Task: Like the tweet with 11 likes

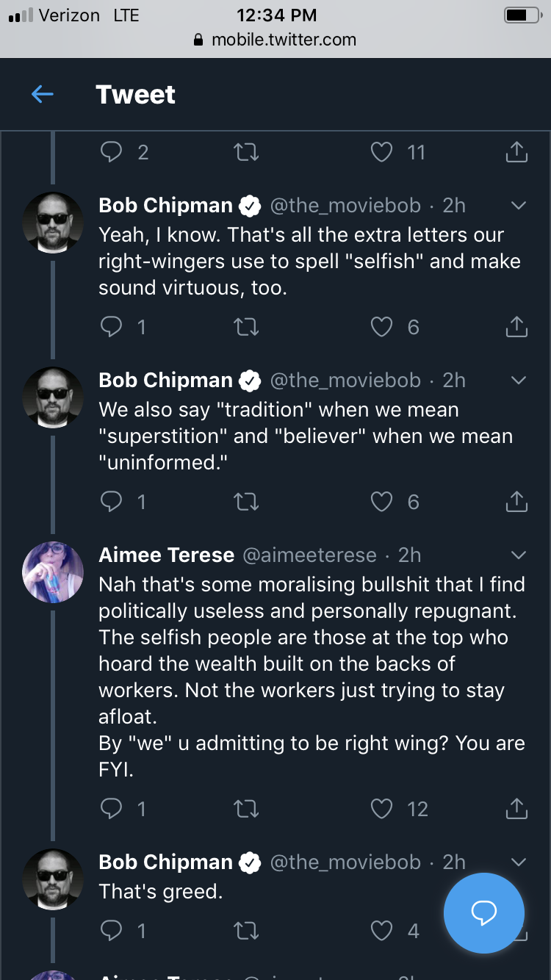Action: [382, 152]
